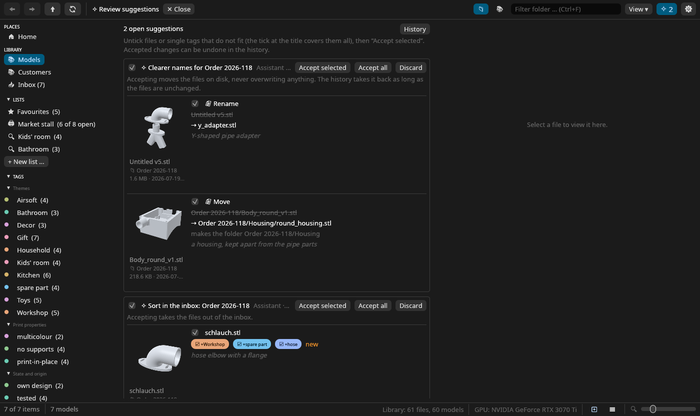
Task: Open the suggestions History
Action: [415, 29]
